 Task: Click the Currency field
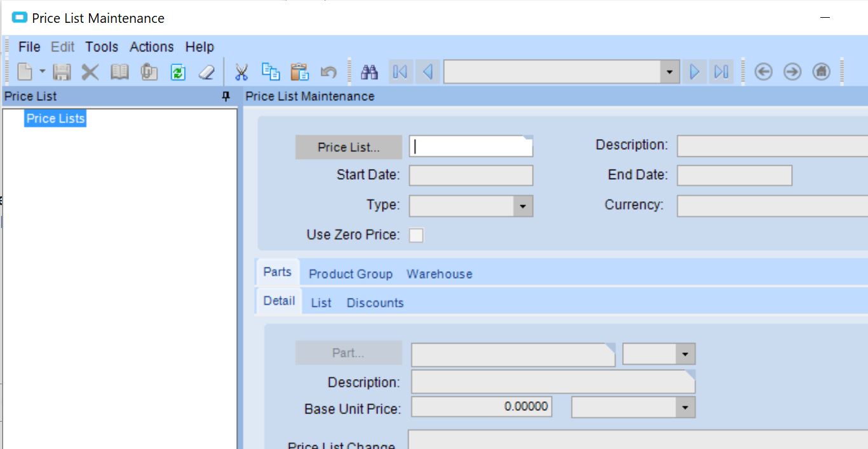pos(772,206)
